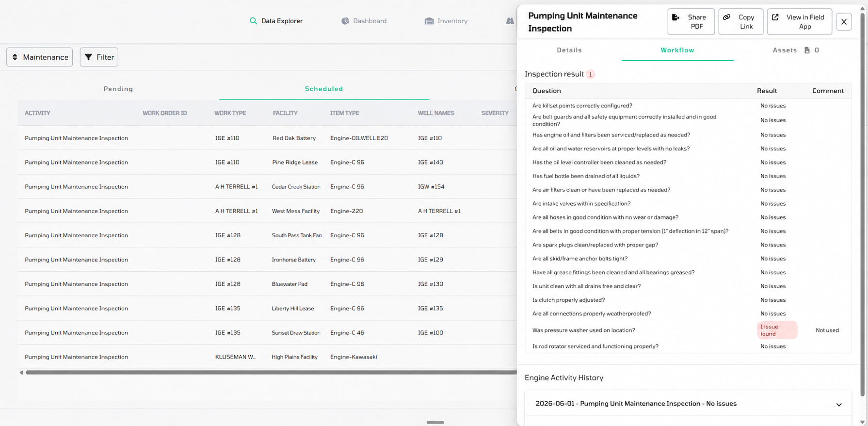Click the bottom drag handle bar

[435, 423]
